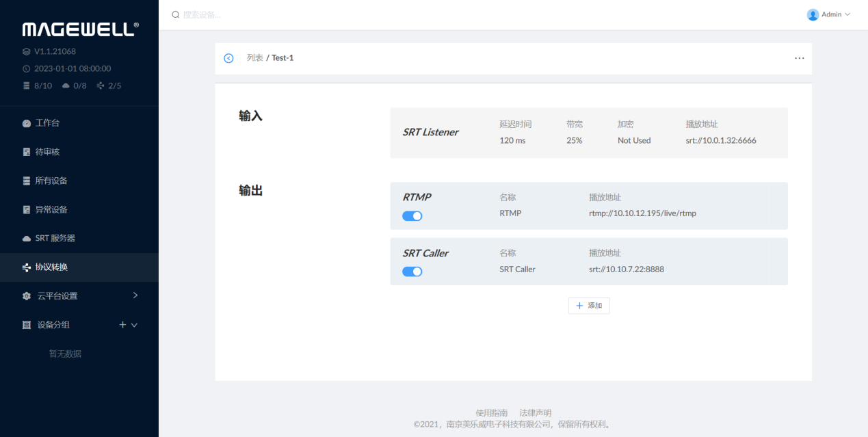Open the three-dot more options menu

(799, 58)
